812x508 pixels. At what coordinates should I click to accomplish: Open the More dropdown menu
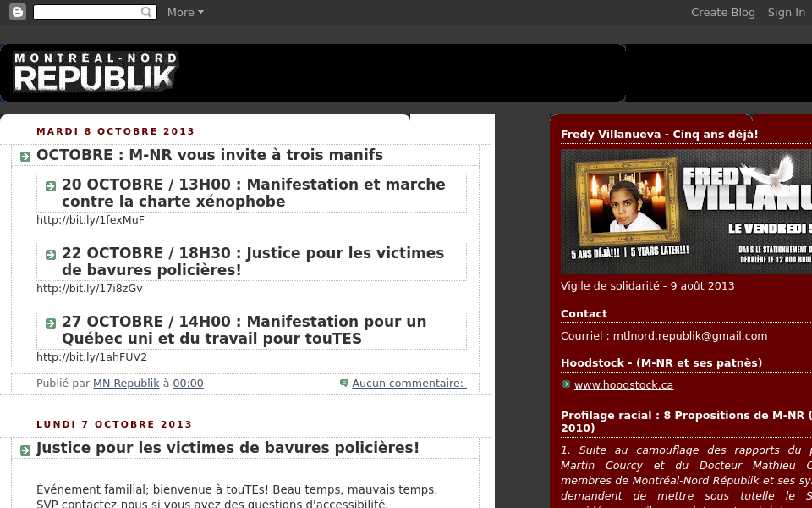pyautogui.click(x=185, y=12)
